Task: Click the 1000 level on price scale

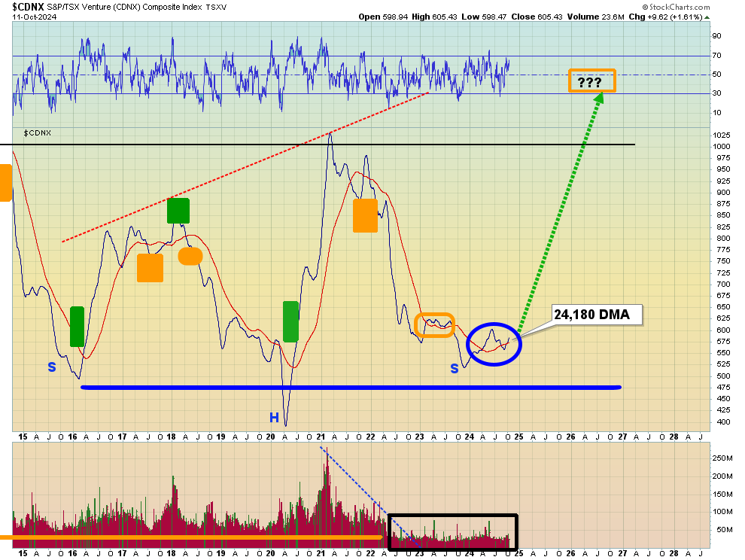Action: tap(721, 147)
